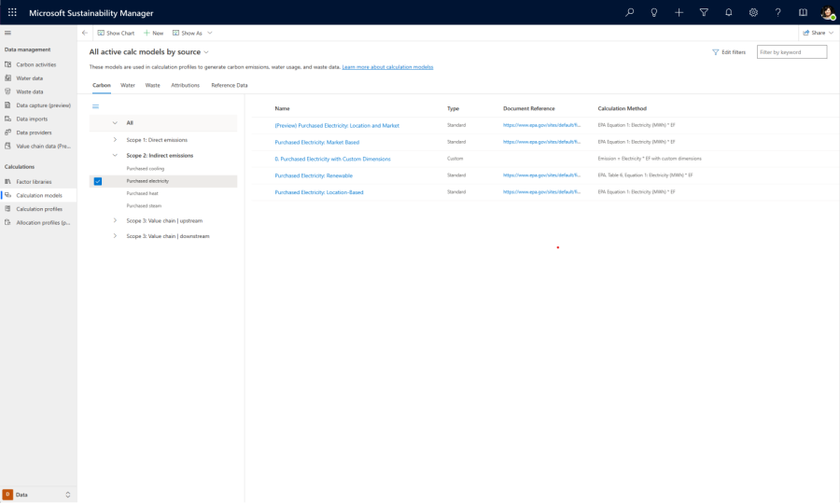
Task: Open the advanced find funnel icon
Action: click(704, 12)
